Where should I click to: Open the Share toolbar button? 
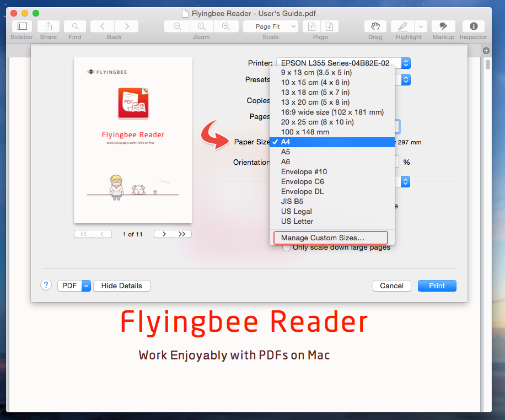(x=49, y=26)
